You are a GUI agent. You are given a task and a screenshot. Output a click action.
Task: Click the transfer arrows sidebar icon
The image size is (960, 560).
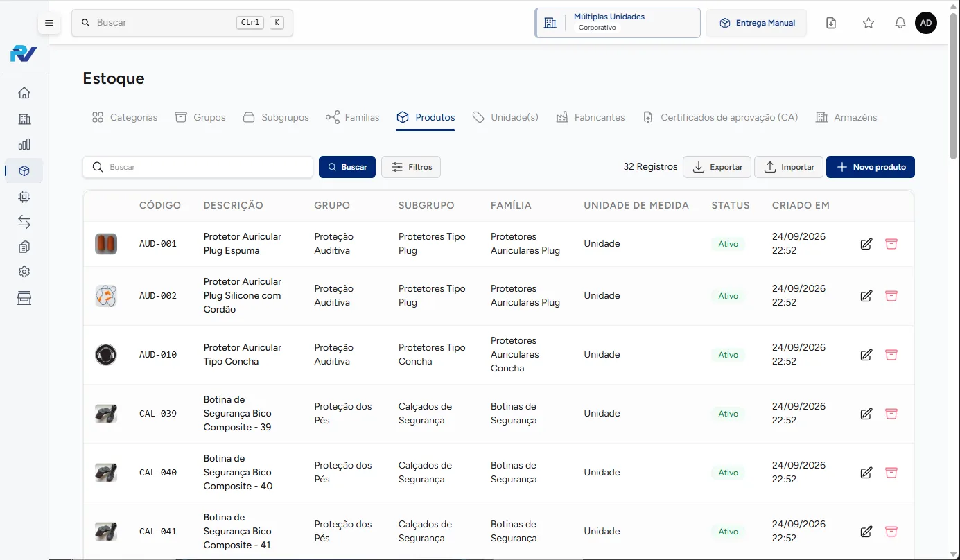[24, 222]
